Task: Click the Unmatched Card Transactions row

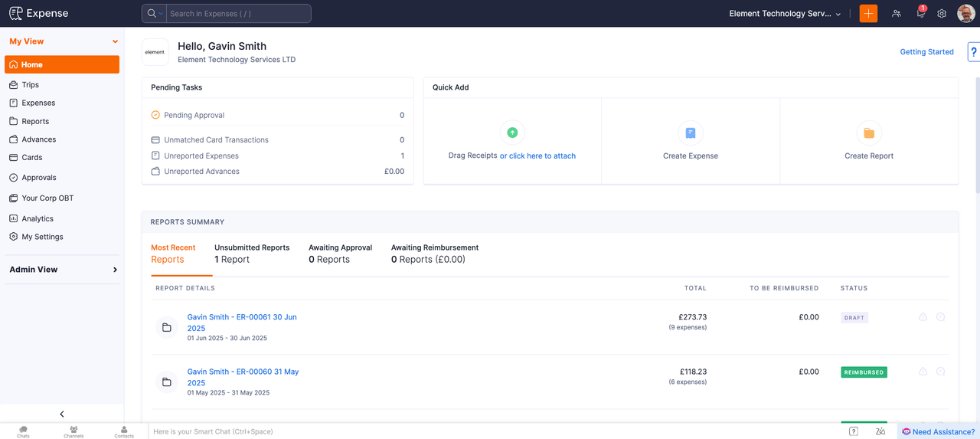Action: coord(278,140)
